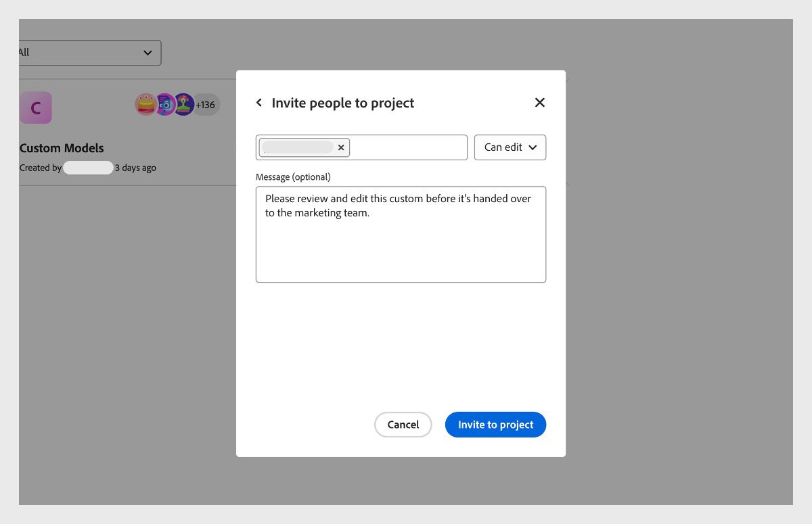The image size is (812, 524).
Task: Remove the invited person chip with the x
Action: click(341, 147)
